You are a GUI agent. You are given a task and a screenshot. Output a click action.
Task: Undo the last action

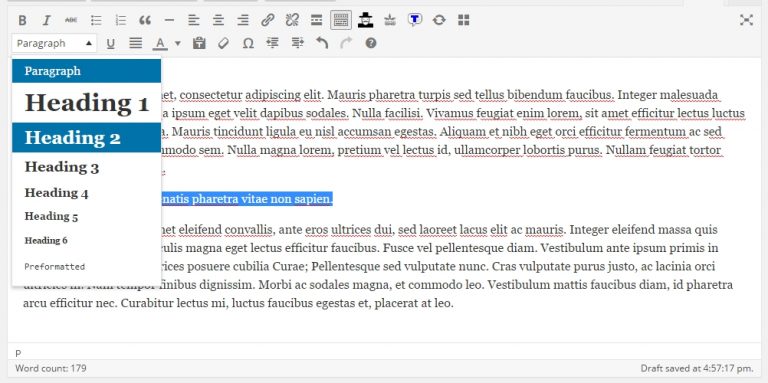(x=322, y=44)
